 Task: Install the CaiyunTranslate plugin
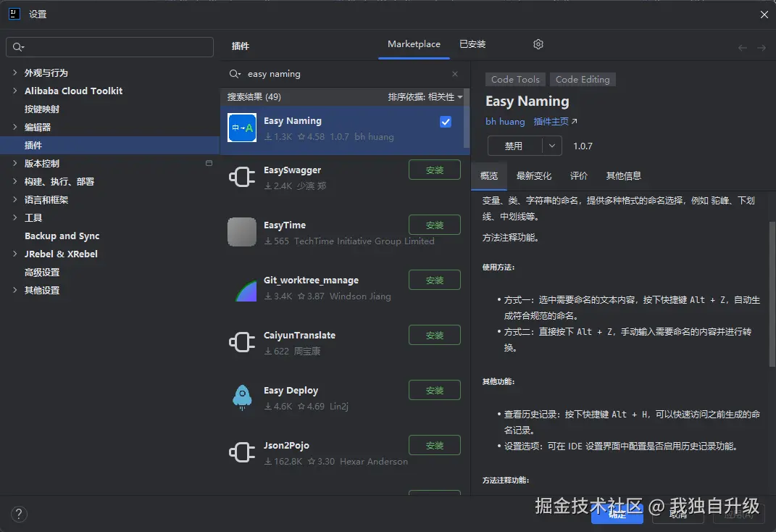coord(435,335)
